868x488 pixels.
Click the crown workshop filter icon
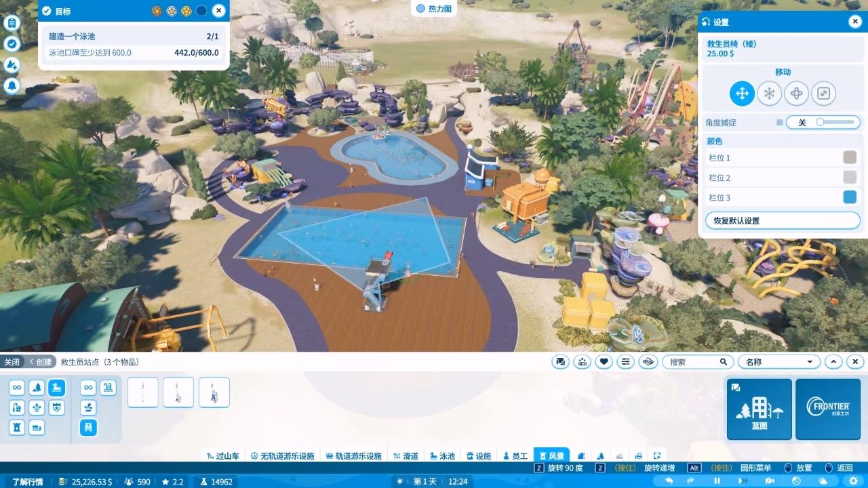point(582,362)
